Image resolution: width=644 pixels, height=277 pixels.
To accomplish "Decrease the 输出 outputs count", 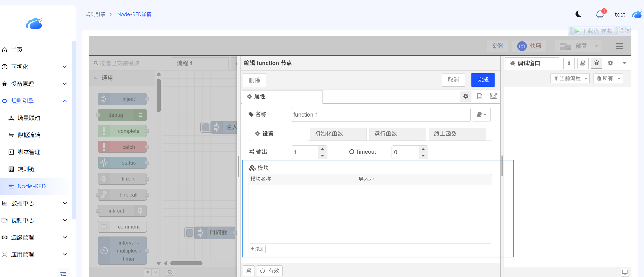I will [x=323, y=156].
